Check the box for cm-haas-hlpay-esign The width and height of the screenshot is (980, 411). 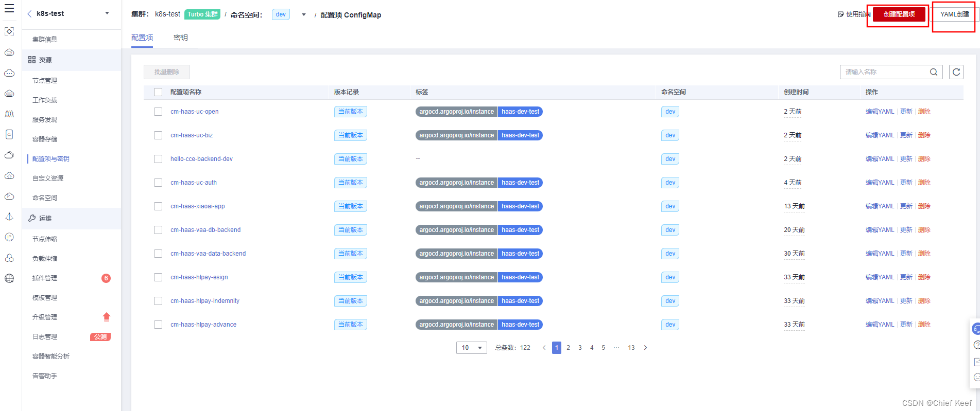pos(158,277)
